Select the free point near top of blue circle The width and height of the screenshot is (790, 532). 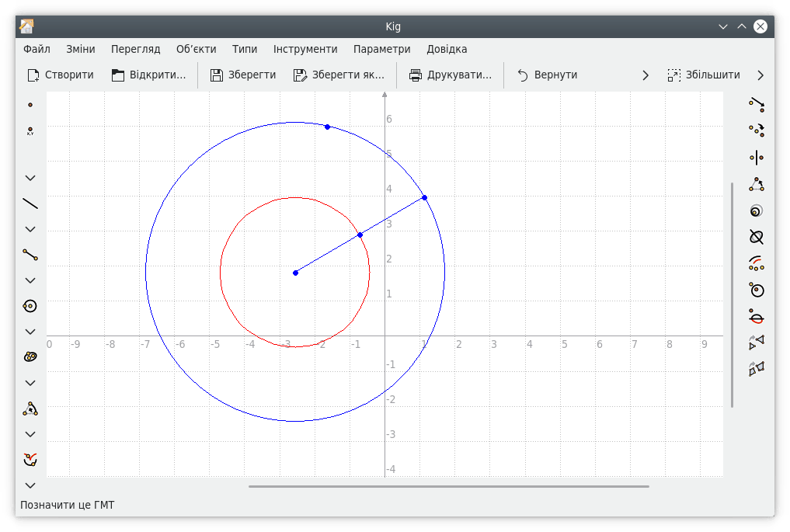point(328,127)
